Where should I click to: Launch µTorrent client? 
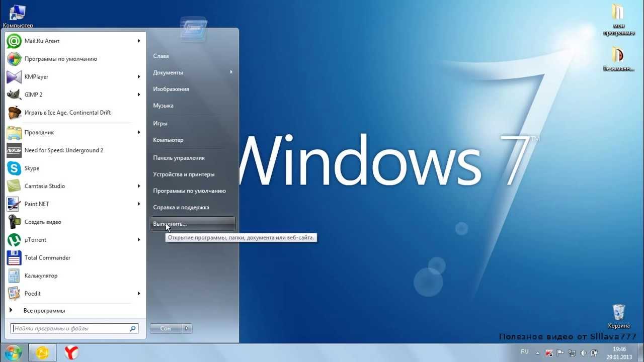coord(74,240)
